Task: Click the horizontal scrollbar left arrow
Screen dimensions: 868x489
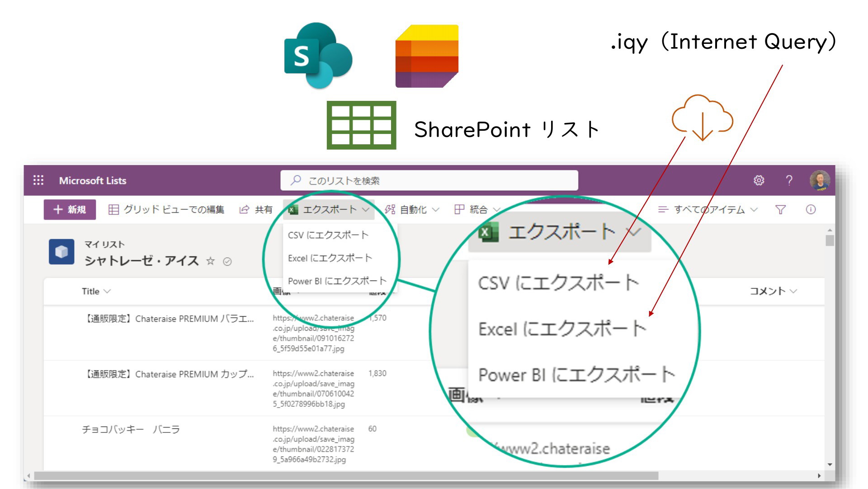Action: click(29, 476)
